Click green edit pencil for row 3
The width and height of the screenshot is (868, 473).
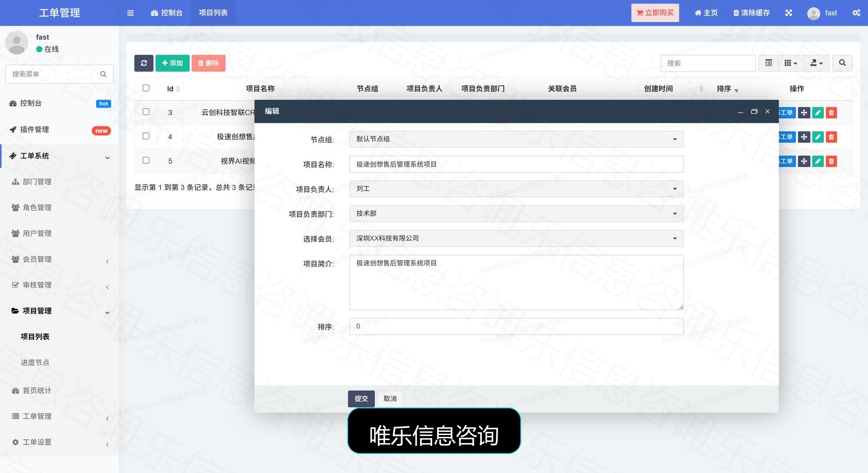point(818,113)
